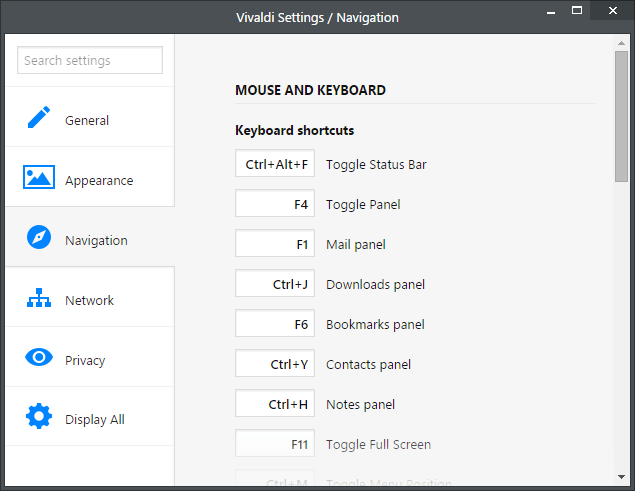Show Display All settings label
The height and width of the screenshot is (491, 635).
tap(95, 420)
